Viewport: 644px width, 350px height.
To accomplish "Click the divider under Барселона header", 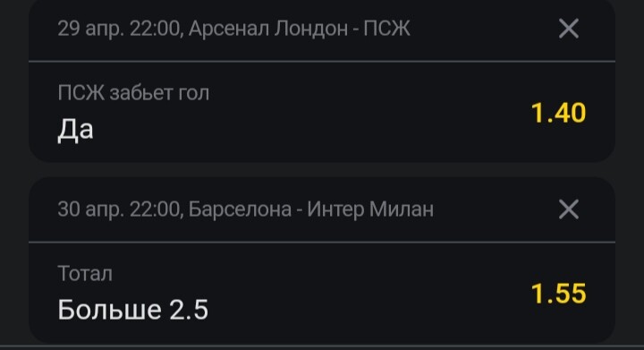I will tap(322, 243).
